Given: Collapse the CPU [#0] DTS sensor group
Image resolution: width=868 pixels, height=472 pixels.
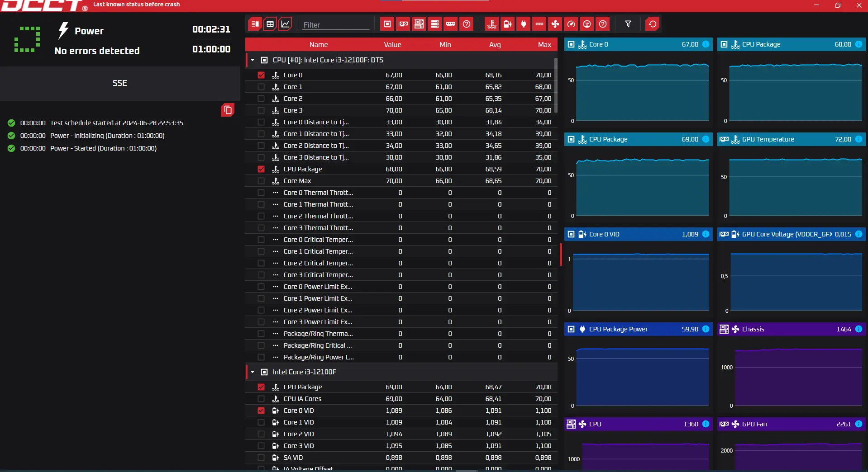Looking at the screenshot, I should pyautogui.click(x=253, y=60).
